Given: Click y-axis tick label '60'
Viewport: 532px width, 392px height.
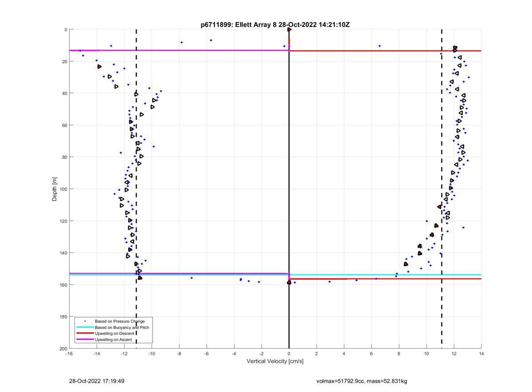Looking at the screenshot, I should (x=64, y=125).
